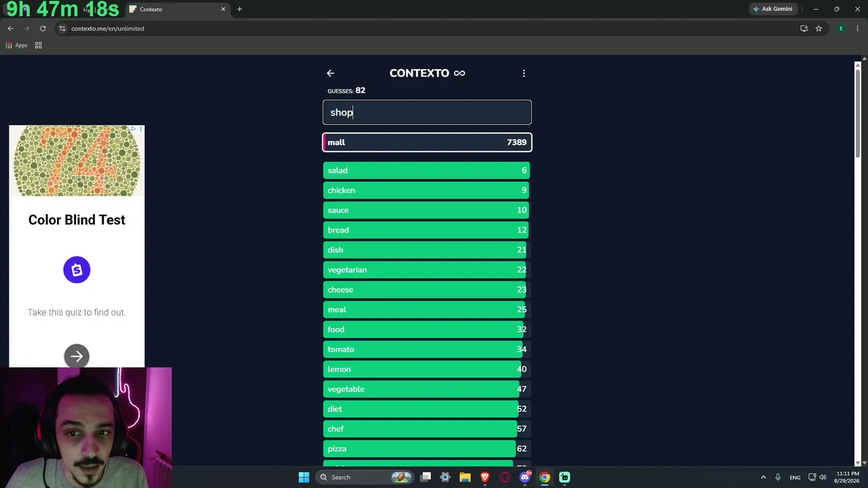Viewport: 868px width, 488px height.
Task: Focus the guess input containing shop
Action: (x=427, y=113)
